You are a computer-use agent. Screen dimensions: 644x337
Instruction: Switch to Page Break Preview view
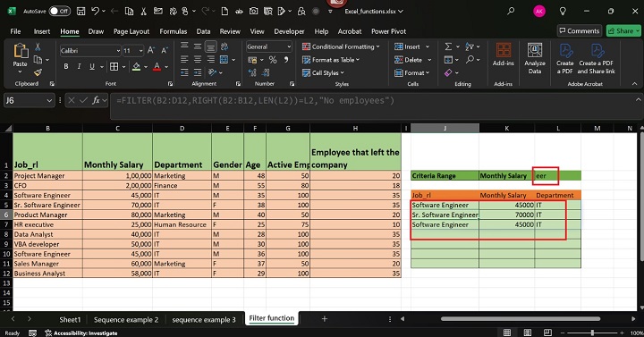coord(547,332)
